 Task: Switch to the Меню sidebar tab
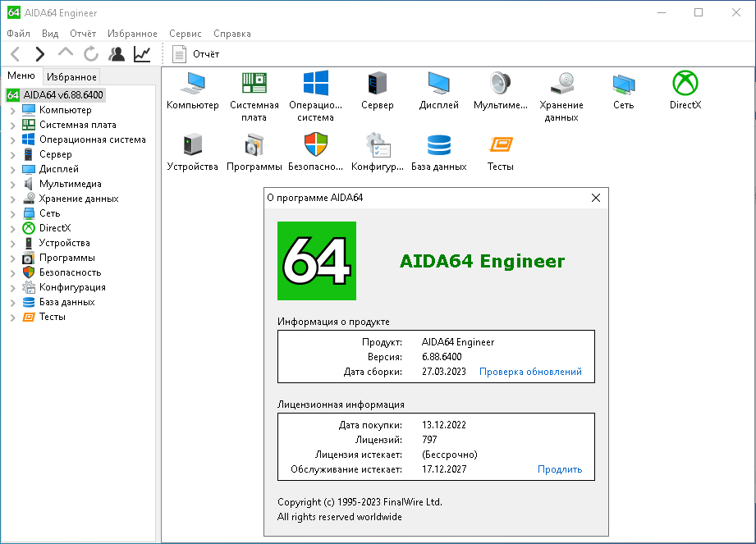21,75
